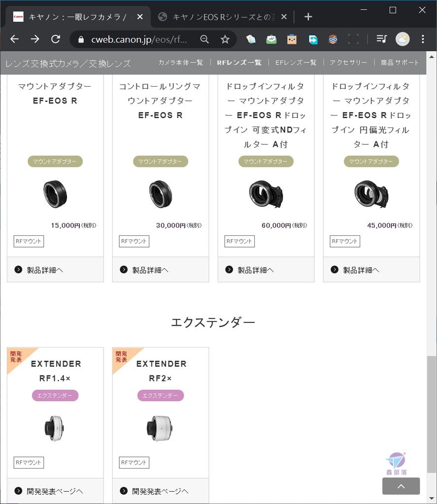The image size is (437, 504).
Task: View site security lock info
Action: (81, 39)
